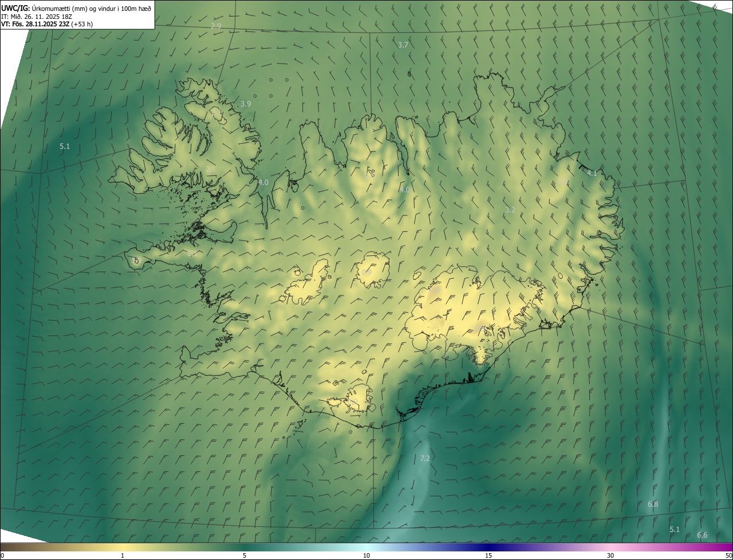The image size is (733, 560).
Task: Click the map value label 6.8
Action: (653, 504)
